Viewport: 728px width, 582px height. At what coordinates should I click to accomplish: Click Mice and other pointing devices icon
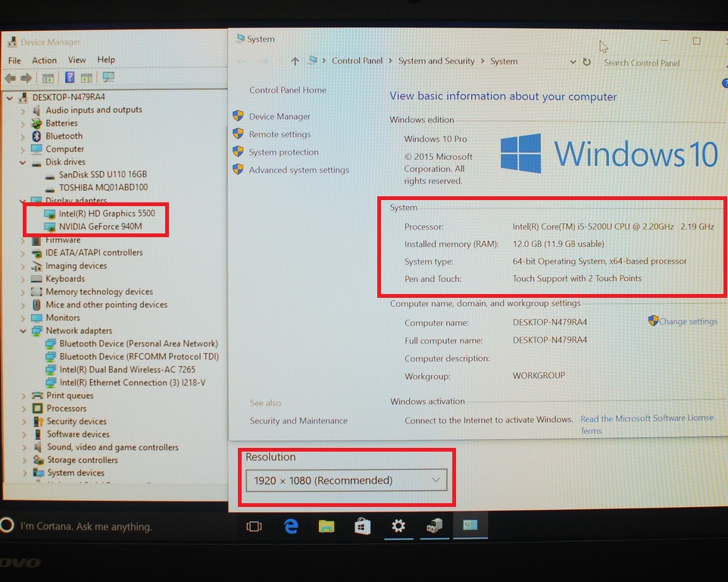(36, 305)
